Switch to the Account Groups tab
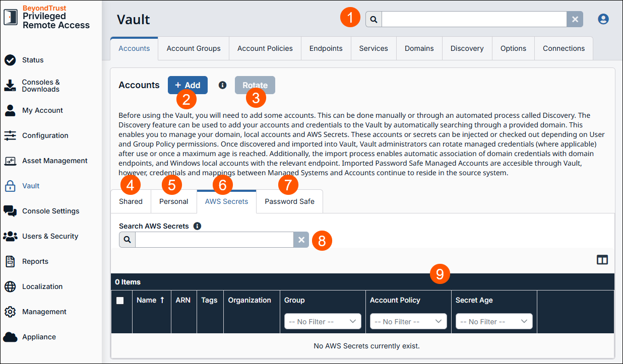This screenshot has height=364, width=623. (193, 48)
